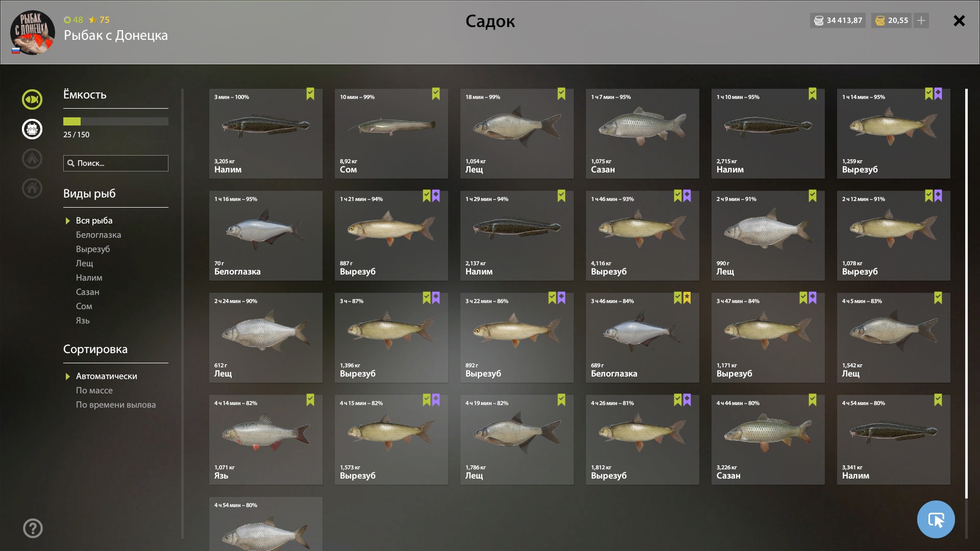Toggle the yellow star mark on 689 g Белоглазка
The width and height of the screenshot is (980, 551).
point(687,298)
